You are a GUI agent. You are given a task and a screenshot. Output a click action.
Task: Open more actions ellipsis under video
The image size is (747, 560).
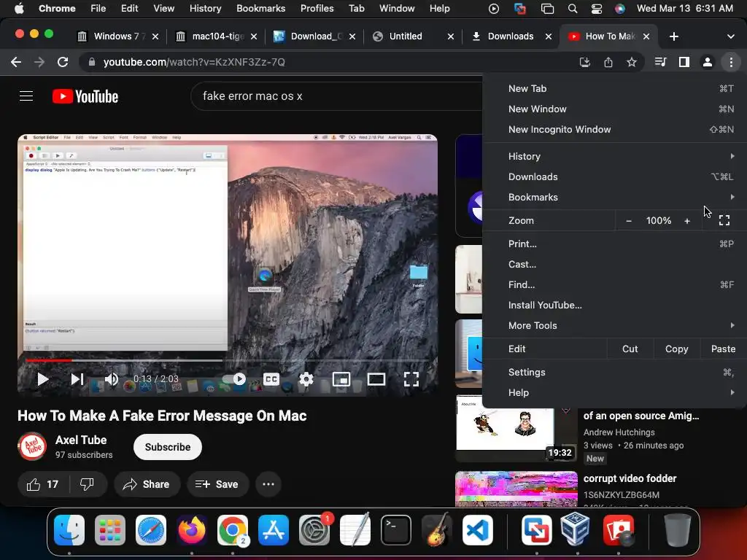pos(268,484)
